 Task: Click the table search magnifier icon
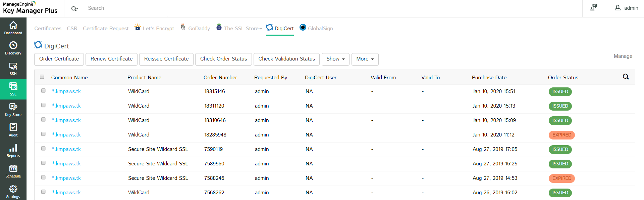click(626, 77)
